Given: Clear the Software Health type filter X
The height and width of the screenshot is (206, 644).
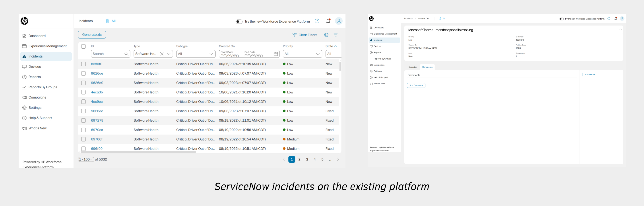Looking at the screenshot, I should pyautogui.click(x=162, y=54).
